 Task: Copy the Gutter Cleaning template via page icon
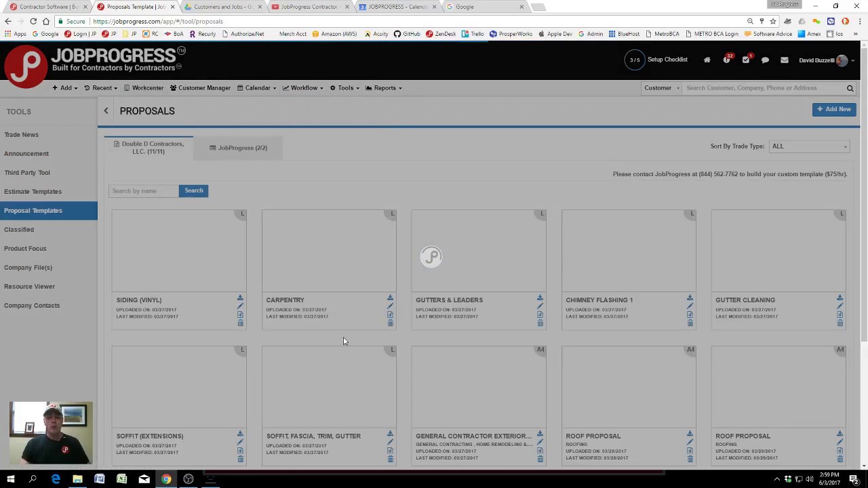point(840,315)
